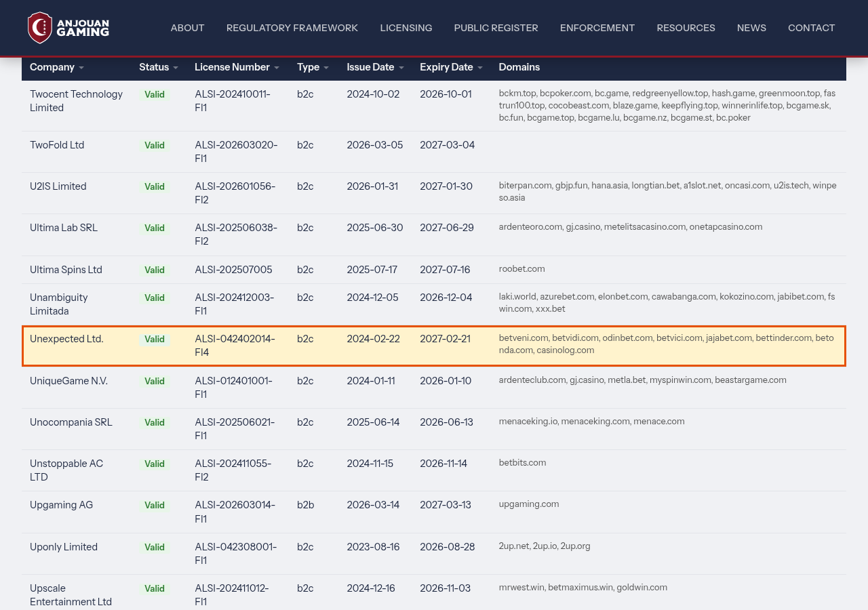Click issue date 2024-10-02
The height and width of the screenshot is (610, 868).
point(373,94)
